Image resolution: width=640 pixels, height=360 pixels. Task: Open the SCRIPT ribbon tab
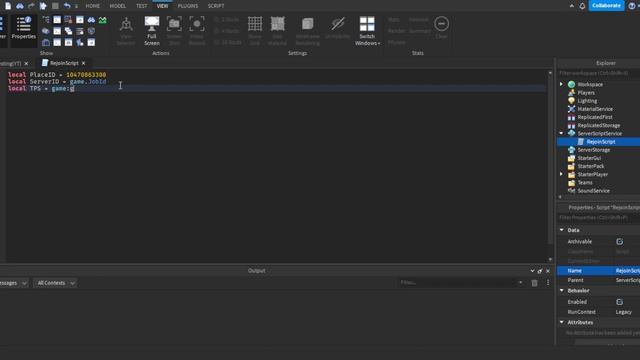coord(216,6)
